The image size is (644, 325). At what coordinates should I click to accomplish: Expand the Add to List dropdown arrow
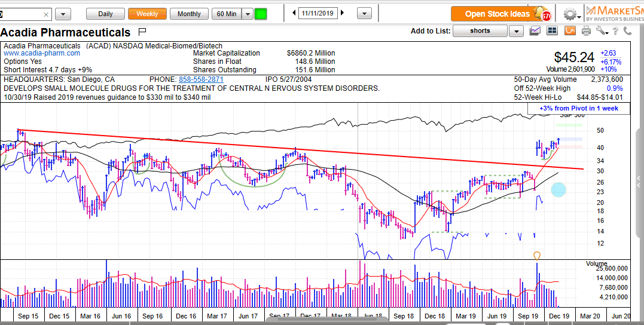point(516,31)
